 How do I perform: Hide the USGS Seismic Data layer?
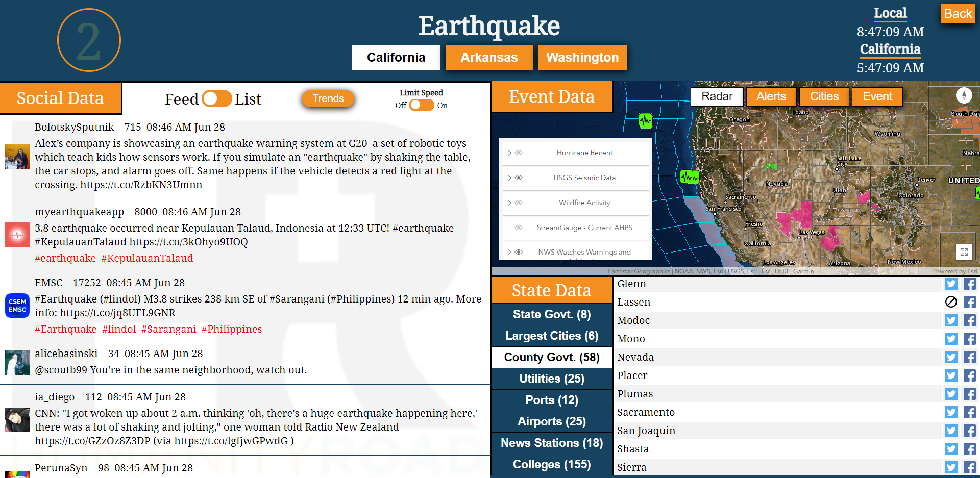tap(519, 178)
